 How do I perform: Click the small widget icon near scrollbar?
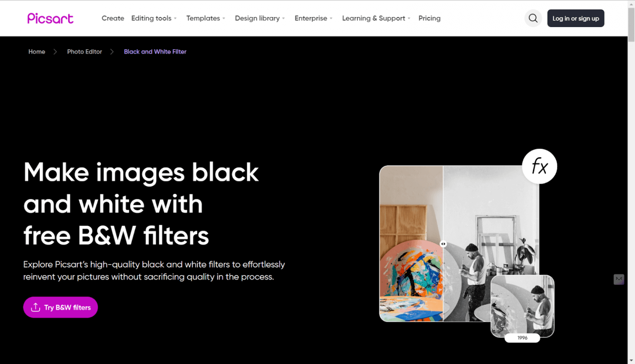point(618,279)
